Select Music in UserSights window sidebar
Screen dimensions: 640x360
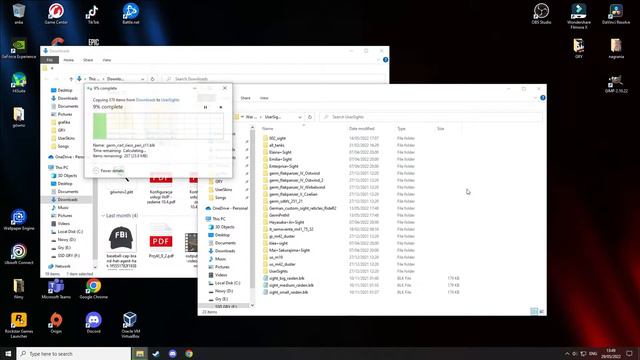pos(220,259)
